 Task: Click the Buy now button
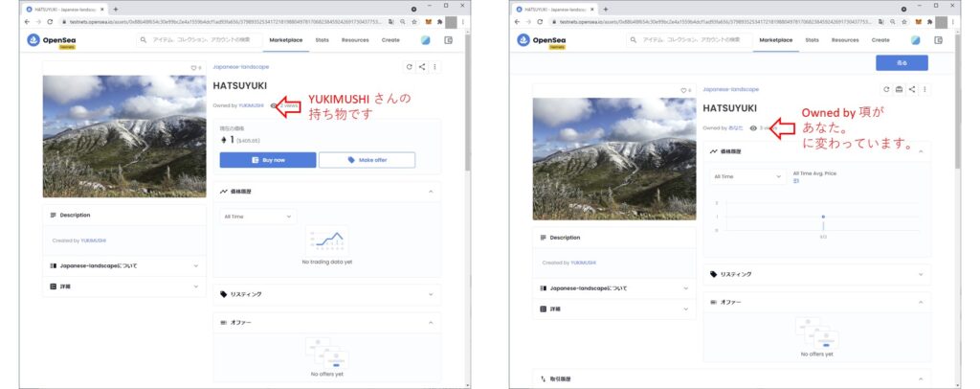pyautogui.click(x=268, y=160)
